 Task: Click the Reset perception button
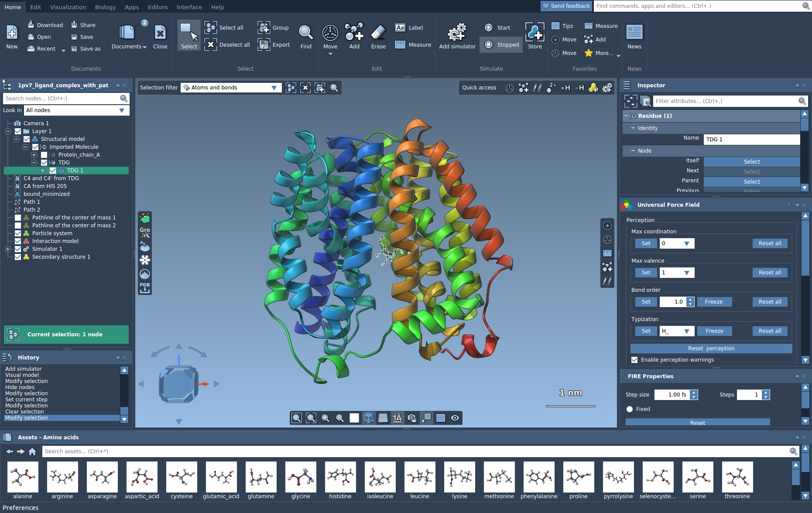point(711,348)
